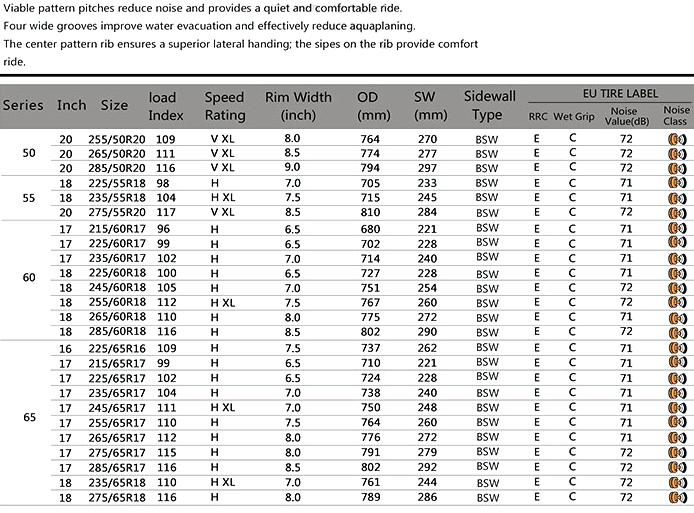
Task: Click the OD value "810"
Action: click(370, 212)
